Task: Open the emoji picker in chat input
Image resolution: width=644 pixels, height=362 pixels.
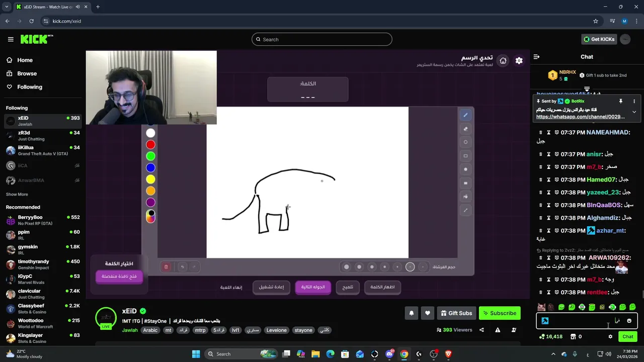Action: [629, 321]
